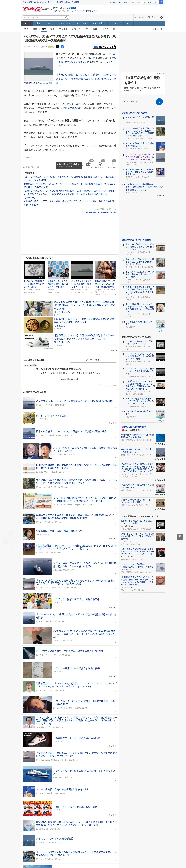The image size is (186, 868).
Task: Click the cruise ship article photo
Action: click(39, 66)
